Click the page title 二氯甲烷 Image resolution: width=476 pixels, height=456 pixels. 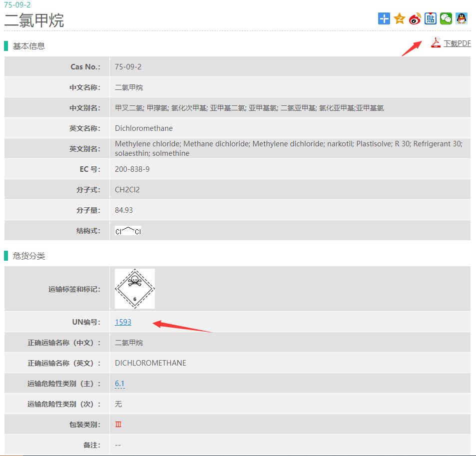34,20
